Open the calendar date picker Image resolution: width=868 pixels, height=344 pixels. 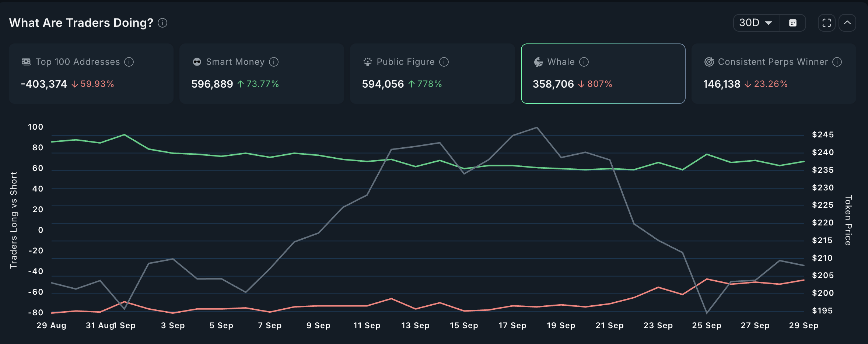click(793, 23)
